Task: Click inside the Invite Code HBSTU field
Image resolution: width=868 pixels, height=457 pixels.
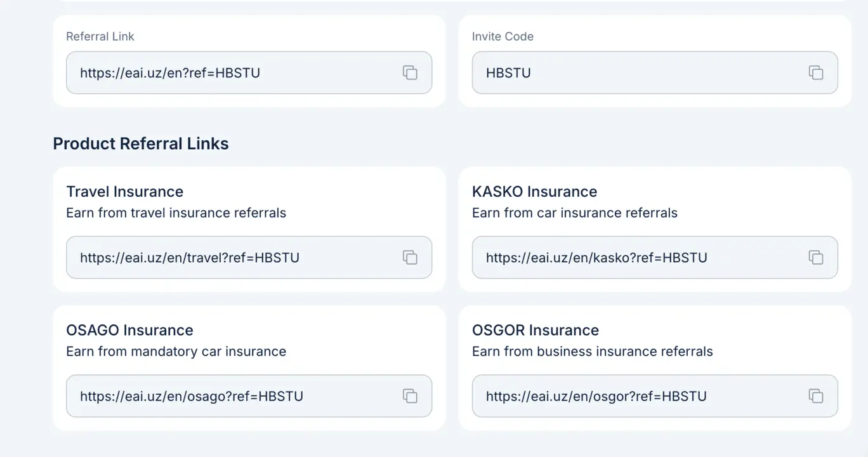Action: tap(655, 72)
